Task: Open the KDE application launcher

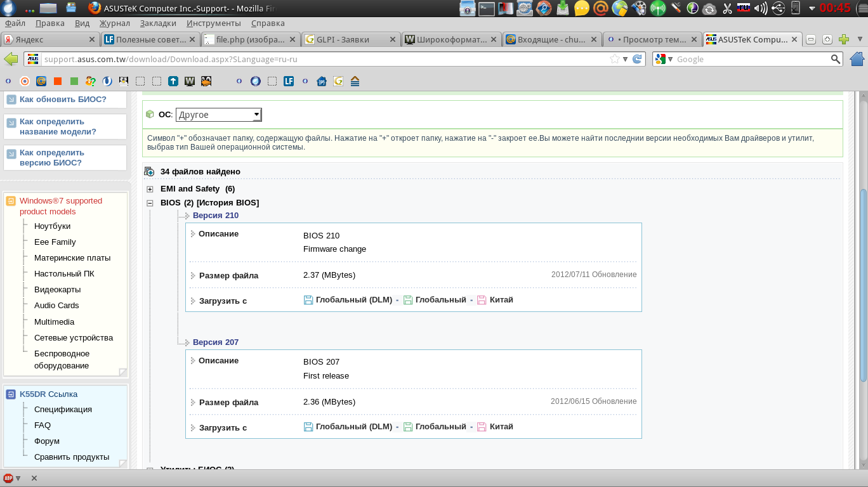Action: pyautogui.click(x=8, y=8)
